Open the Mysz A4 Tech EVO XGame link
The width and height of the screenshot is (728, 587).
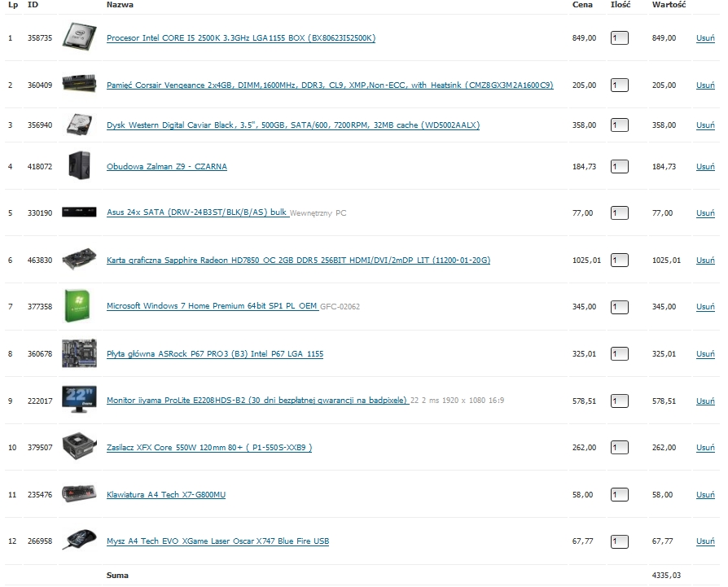(217, 541)
